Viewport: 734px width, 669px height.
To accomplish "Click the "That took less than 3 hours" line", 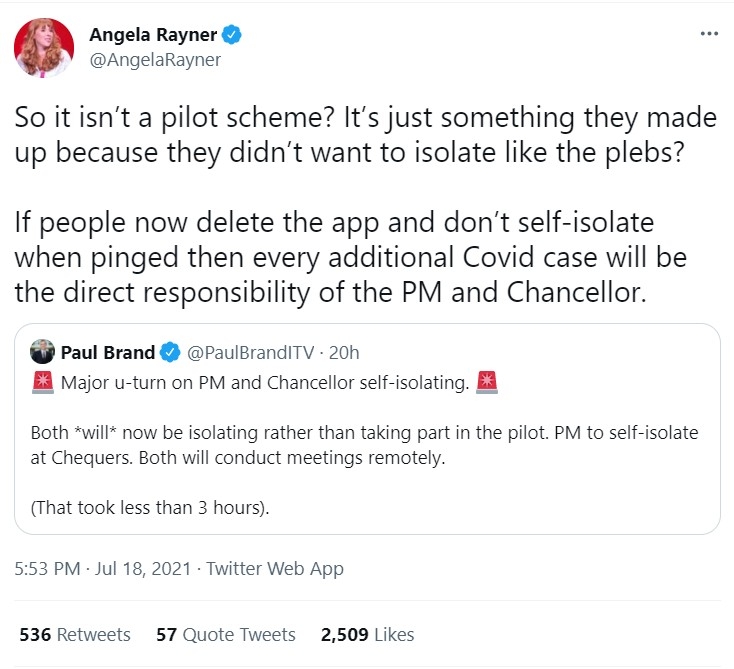I will pyautogui.click(x=151, y=507).
